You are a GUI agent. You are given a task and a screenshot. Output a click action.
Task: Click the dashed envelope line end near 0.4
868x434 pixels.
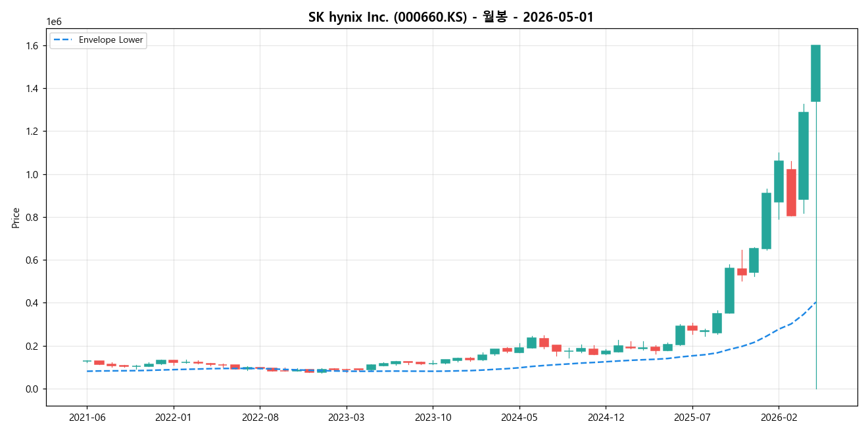tap(815, 302)
